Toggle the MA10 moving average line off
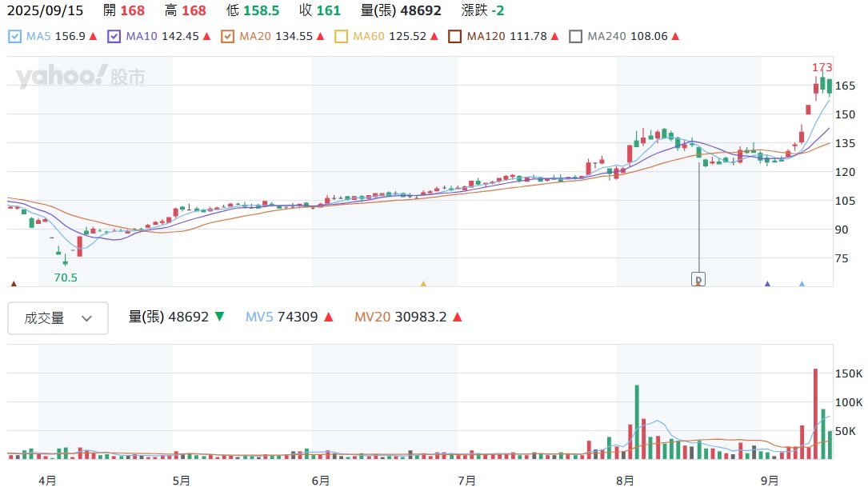The height and width of the screenshot is (491, 868). (114, 37)
